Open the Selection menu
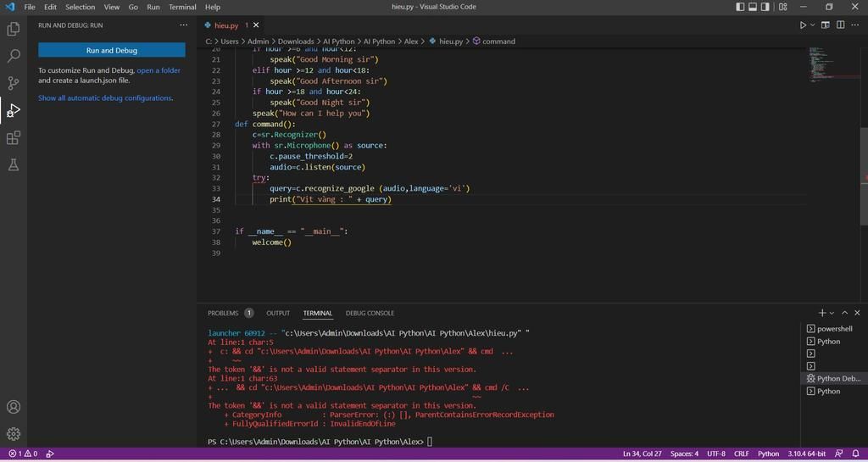Screen dimensions: 868x462 click(81, 7)
